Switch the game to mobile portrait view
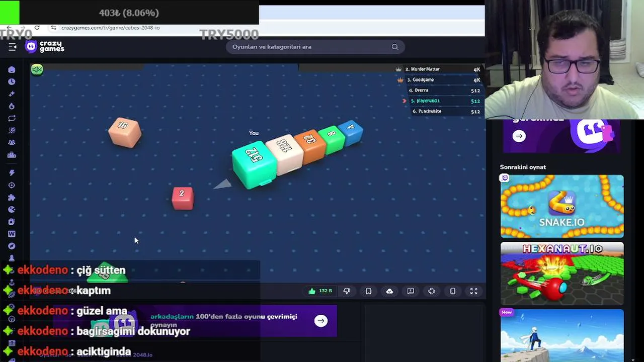Screen dimensions: 644x362 click(x=453, y=291)
